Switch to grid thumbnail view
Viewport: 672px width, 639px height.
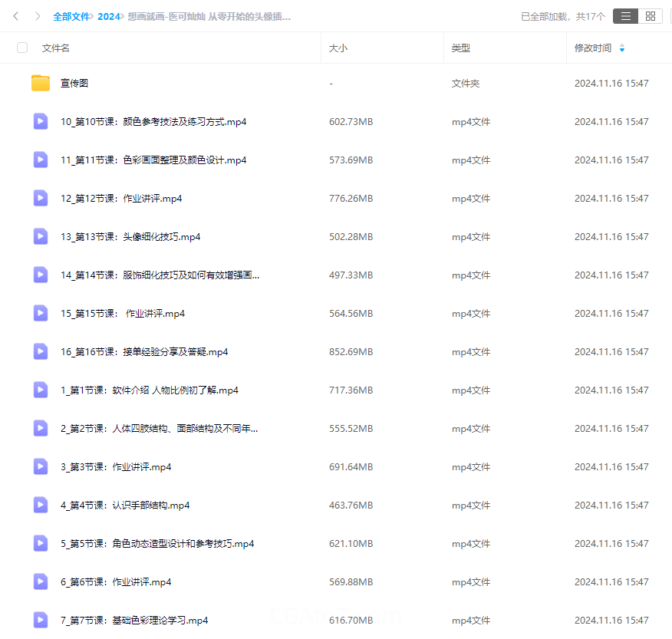pyautogui.click(x=651, y=16)
